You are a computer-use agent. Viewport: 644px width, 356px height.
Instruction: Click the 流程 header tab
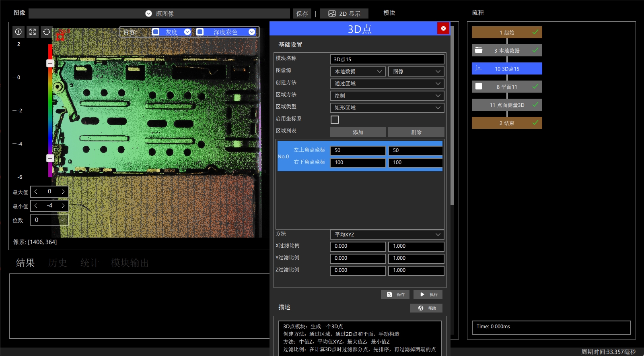478,13
